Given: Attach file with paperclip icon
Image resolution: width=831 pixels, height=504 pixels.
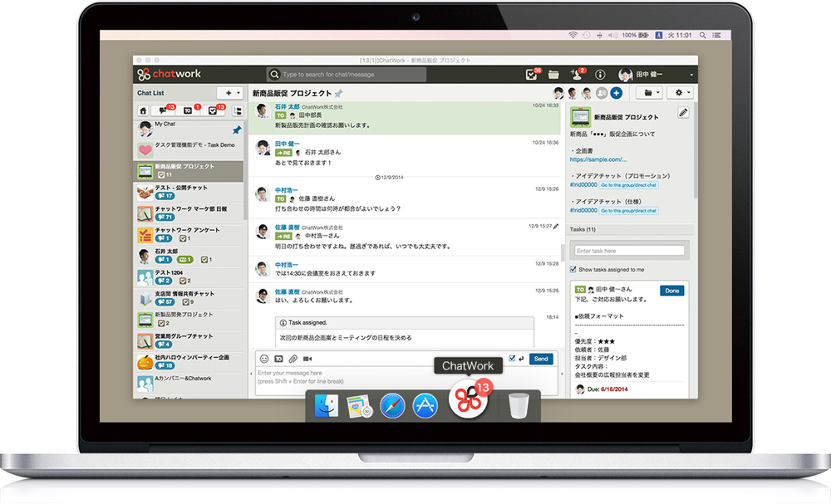Looking at the screenshot, I should [x=293, y=359].
